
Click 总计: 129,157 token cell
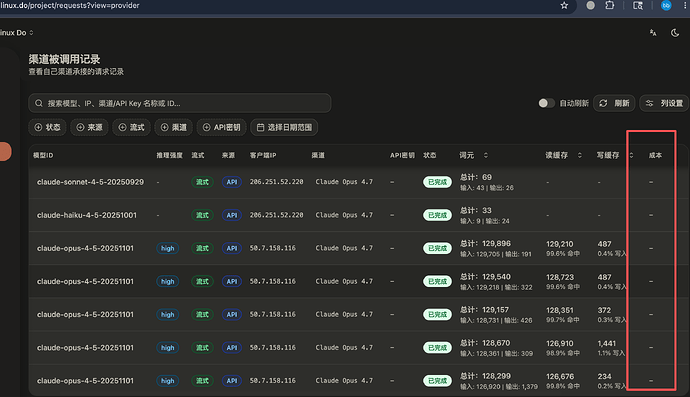tap(484, 310)
